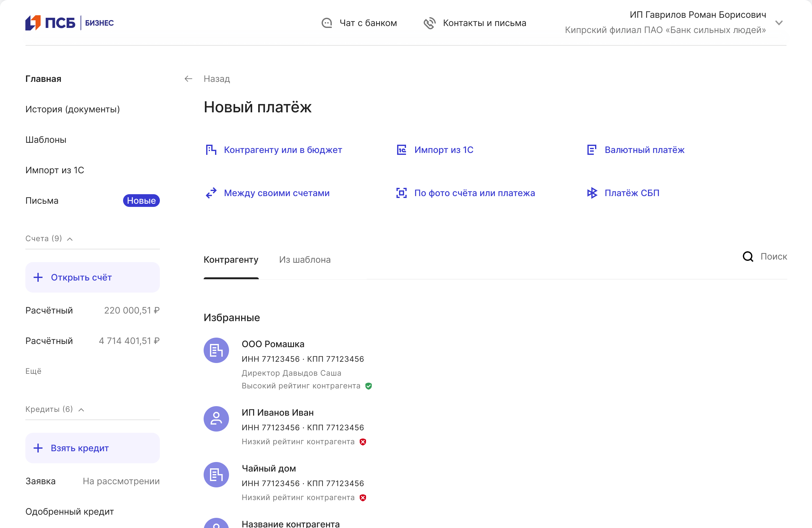Collapse the Кредиты (6) section

pyautogui.click(x=81, y=410)
